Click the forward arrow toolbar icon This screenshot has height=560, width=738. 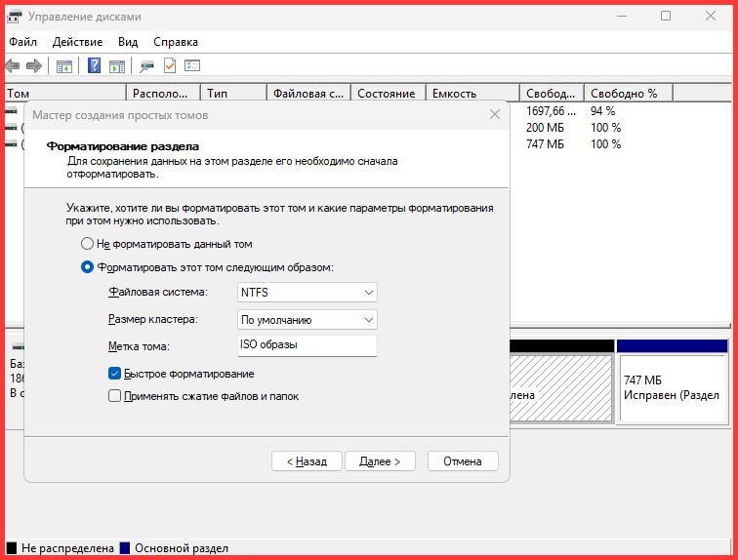[34, 66]
